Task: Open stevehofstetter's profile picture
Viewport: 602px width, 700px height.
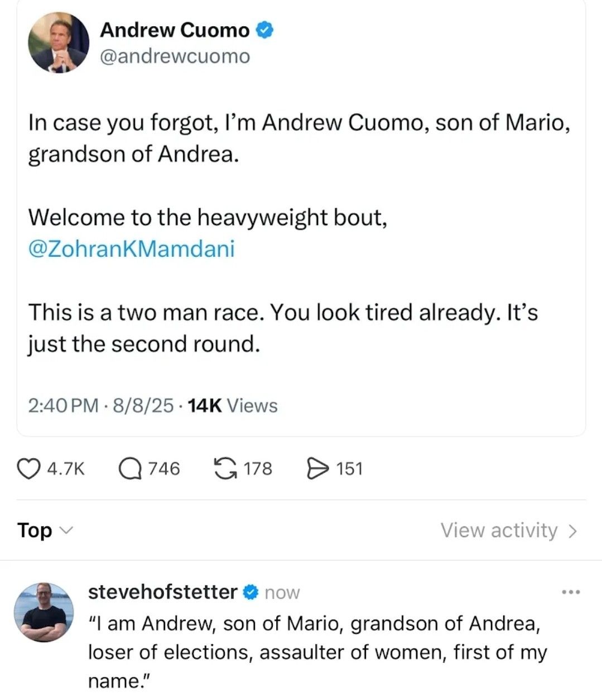Action: pyautogui.click(x=44, y=612)
